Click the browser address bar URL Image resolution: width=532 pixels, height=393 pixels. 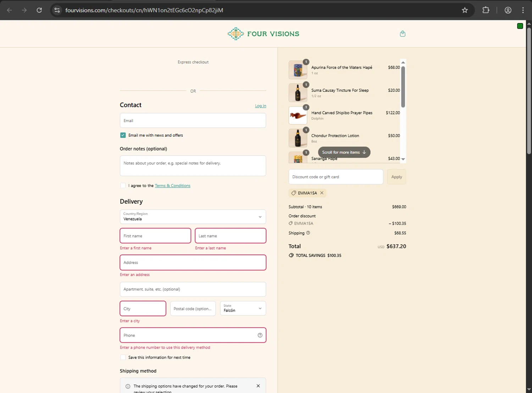point(144,10)
